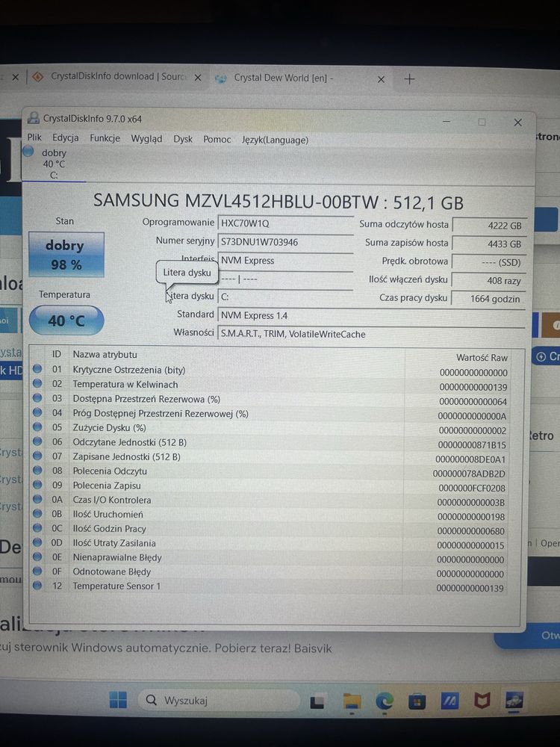Click the Standard field NVM Express 1.4

coord(371,315)
